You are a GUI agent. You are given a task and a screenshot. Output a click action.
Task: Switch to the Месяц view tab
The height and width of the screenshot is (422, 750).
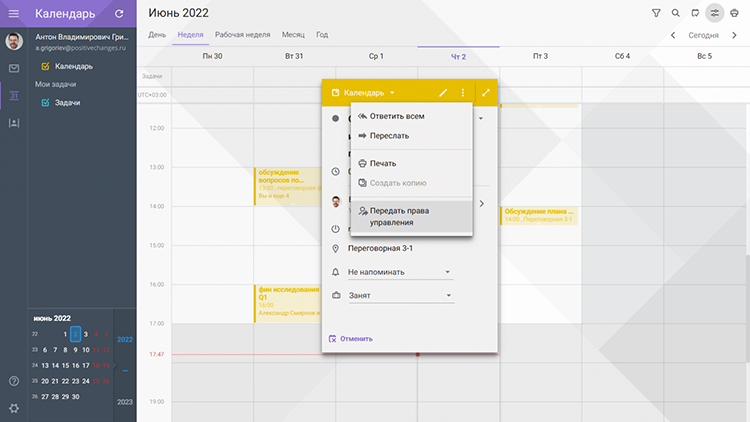[293, 34]
